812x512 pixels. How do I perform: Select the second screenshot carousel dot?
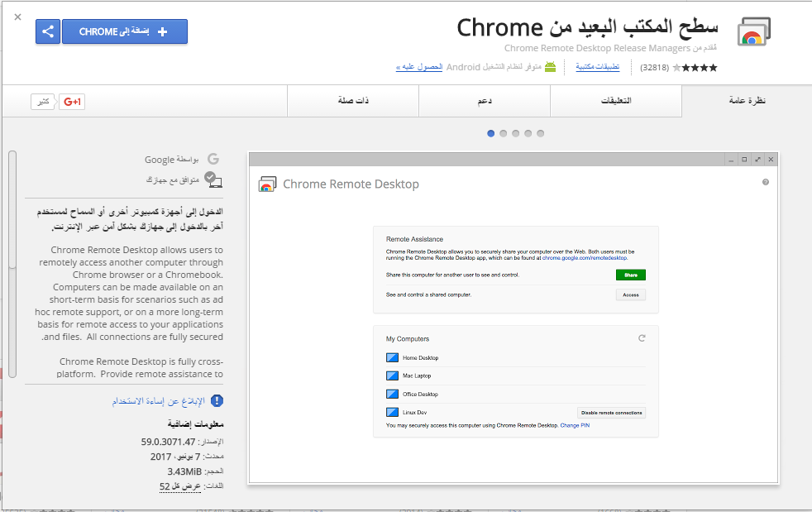[x=504, y=133]
